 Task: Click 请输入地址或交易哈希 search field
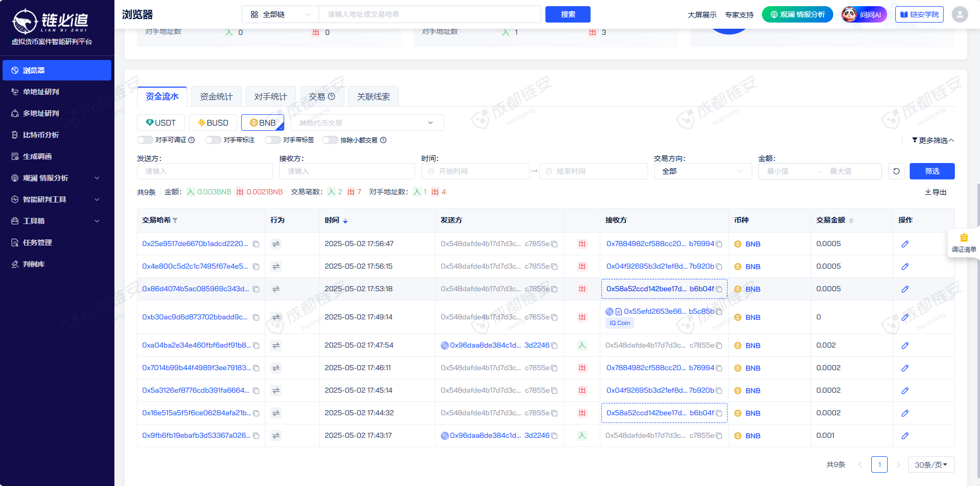click(x=430, y=14)
